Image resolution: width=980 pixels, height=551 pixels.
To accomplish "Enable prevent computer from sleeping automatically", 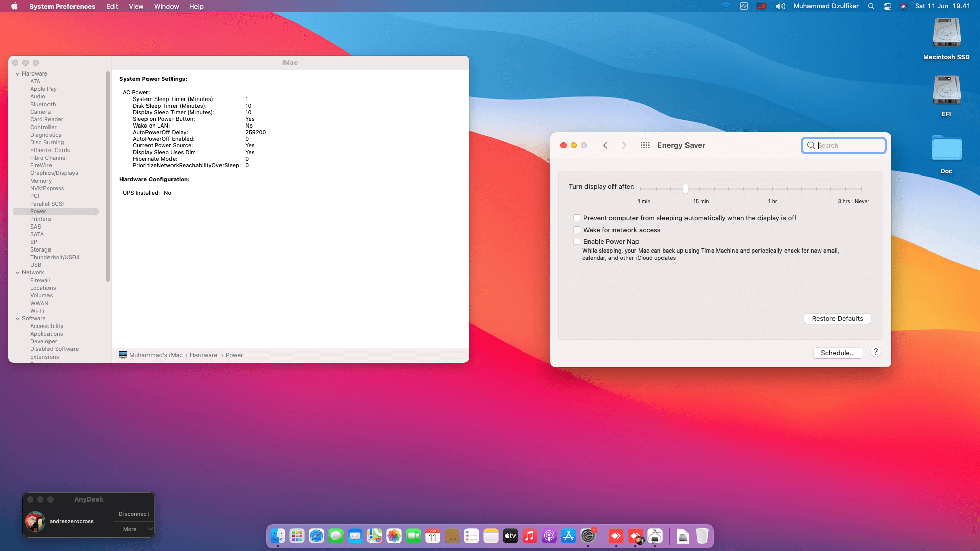I will coord(577,218).
